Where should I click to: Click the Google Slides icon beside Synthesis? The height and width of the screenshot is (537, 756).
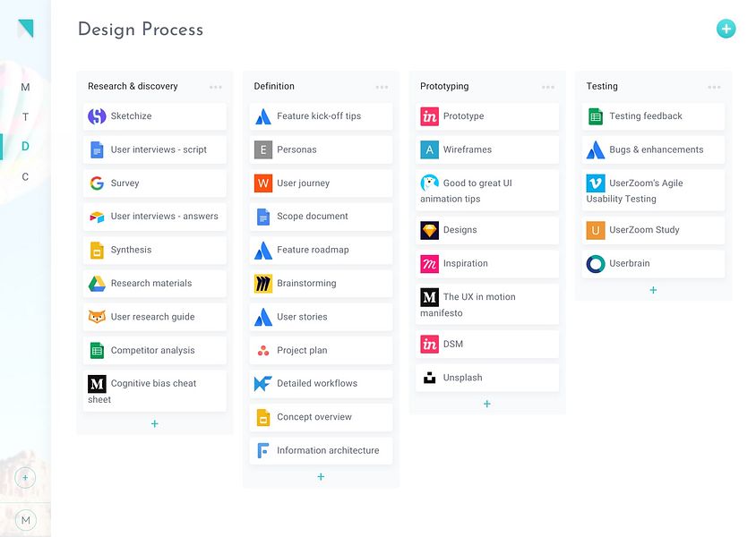pyautogui.click(x=97, y=250)
